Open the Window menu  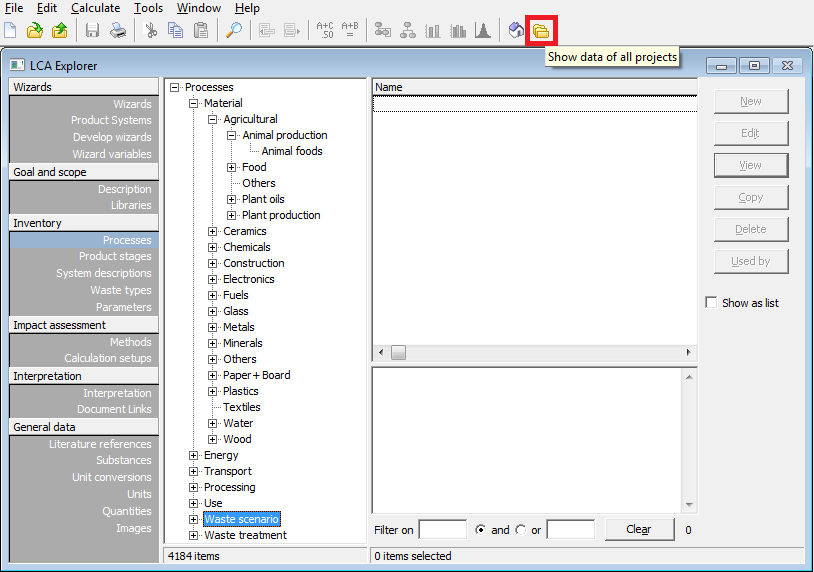199,8
